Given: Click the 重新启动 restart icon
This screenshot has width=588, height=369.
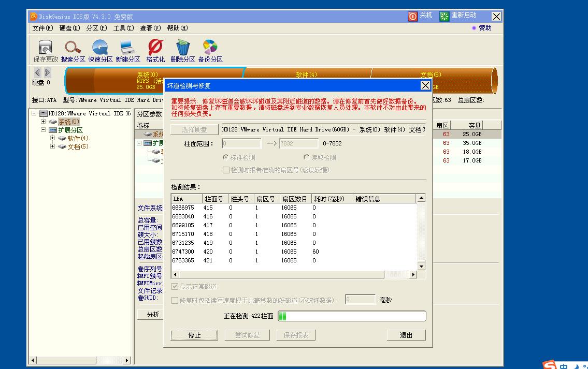Looking at the screenshot, I should (x=444, y=16).
